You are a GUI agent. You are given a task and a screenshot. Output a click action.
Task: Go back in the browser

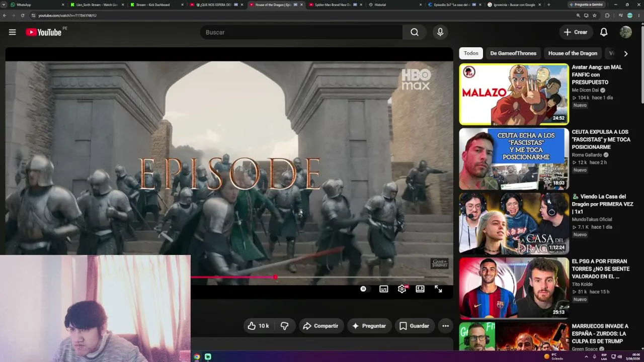pos(5,16)
